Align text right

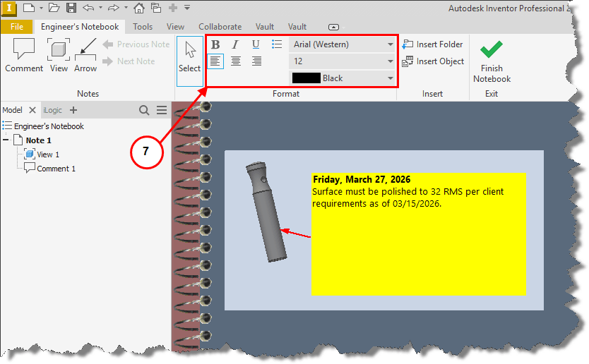tap(256, 61)
